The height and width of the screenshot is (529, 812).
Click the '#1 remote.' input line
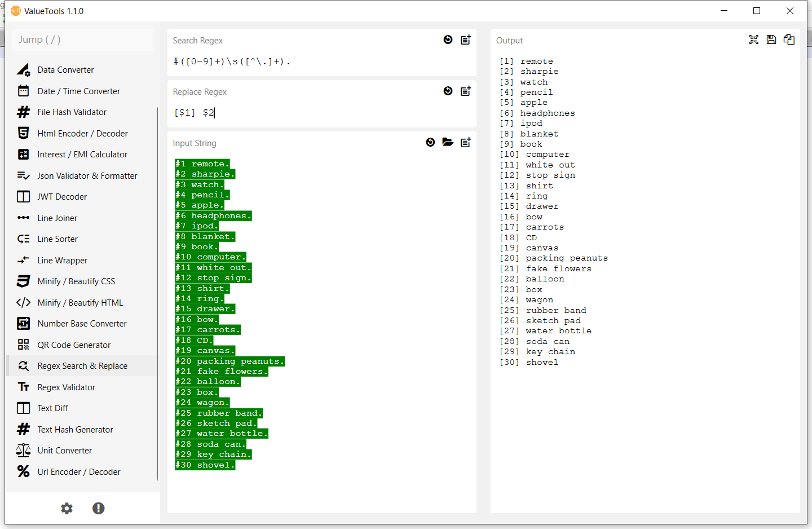pyautogui.click(x=202, y=164)
